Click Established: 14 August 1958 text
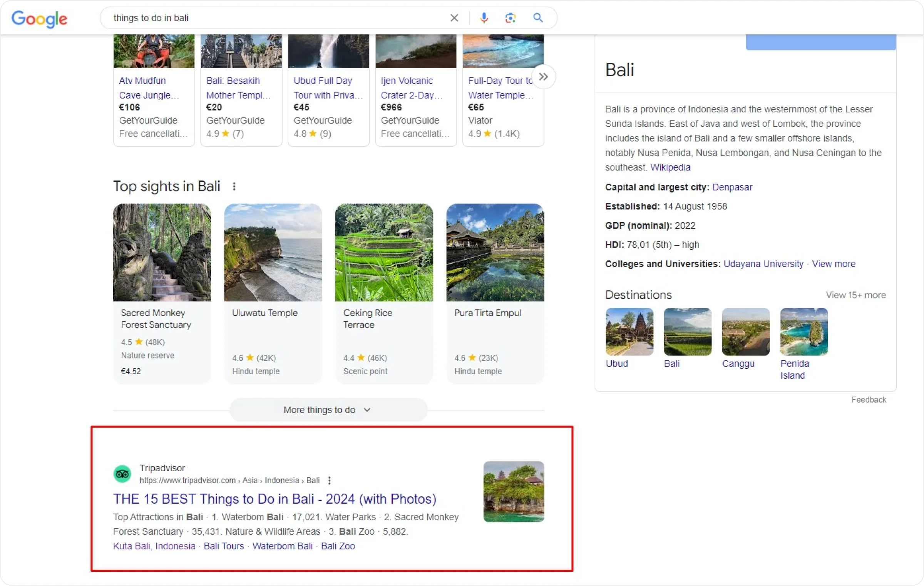924x586 pixels. point(666,206)
